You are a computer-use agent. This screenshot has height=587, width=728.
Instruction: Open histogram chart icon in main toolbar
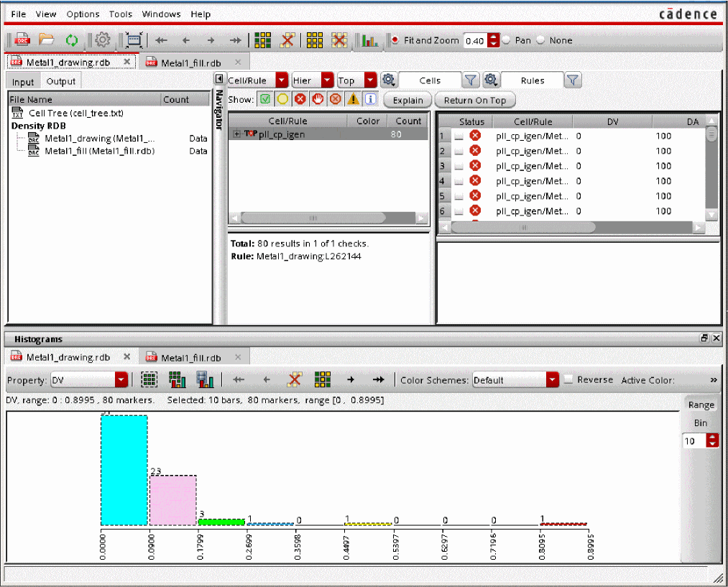(x=369, y=41)
